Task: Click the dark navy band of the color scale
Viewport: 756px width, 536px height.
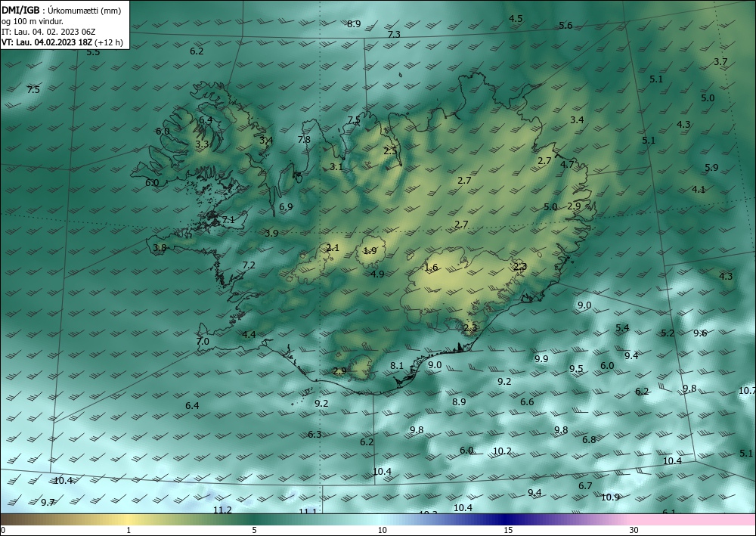Action: tap(503, 519)
